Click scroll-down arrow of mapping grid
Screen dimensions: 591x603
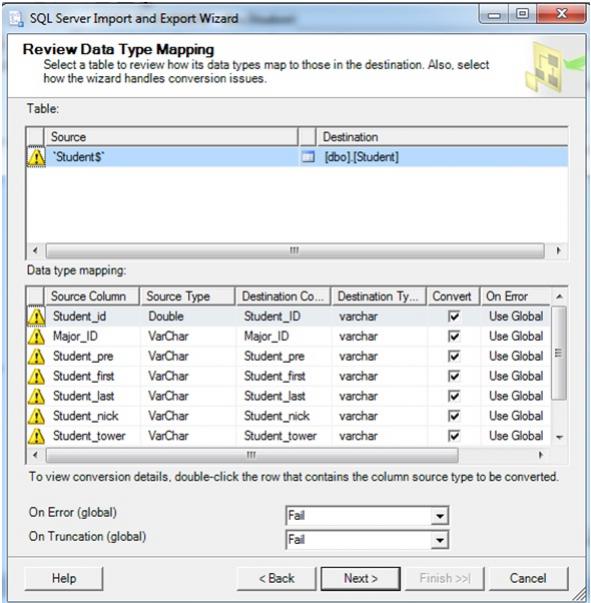559,437
